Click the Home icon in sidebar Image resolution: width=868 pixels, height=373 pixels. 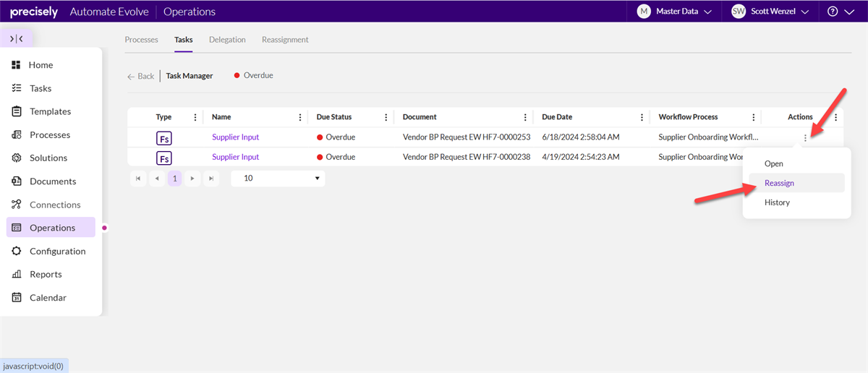tap(17, 65)
